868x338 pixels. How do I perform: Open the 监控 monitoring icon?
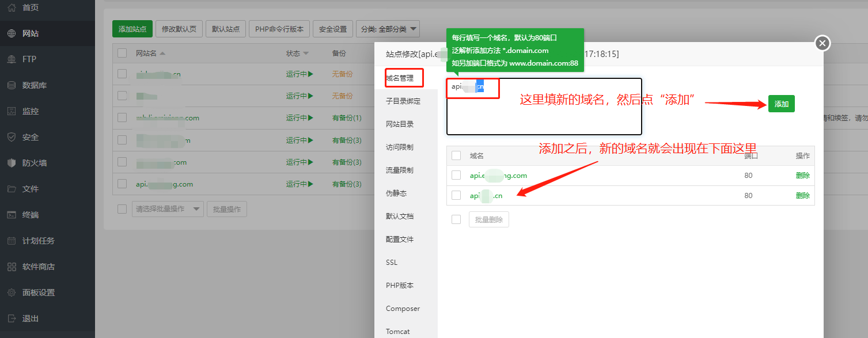point(12,111)
